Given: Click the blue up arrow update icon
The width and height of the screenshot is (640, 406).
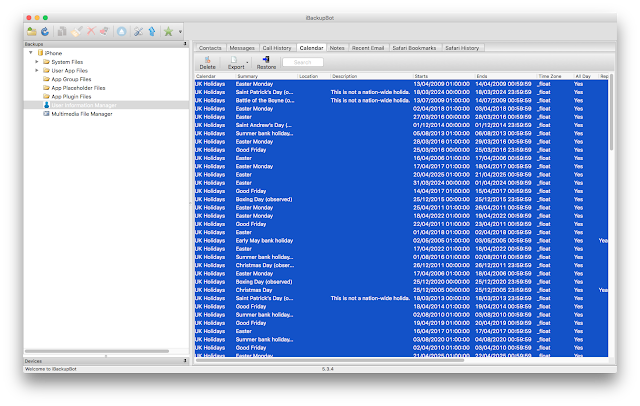Looking at the screenshot, I should click(x=152, y=31).
